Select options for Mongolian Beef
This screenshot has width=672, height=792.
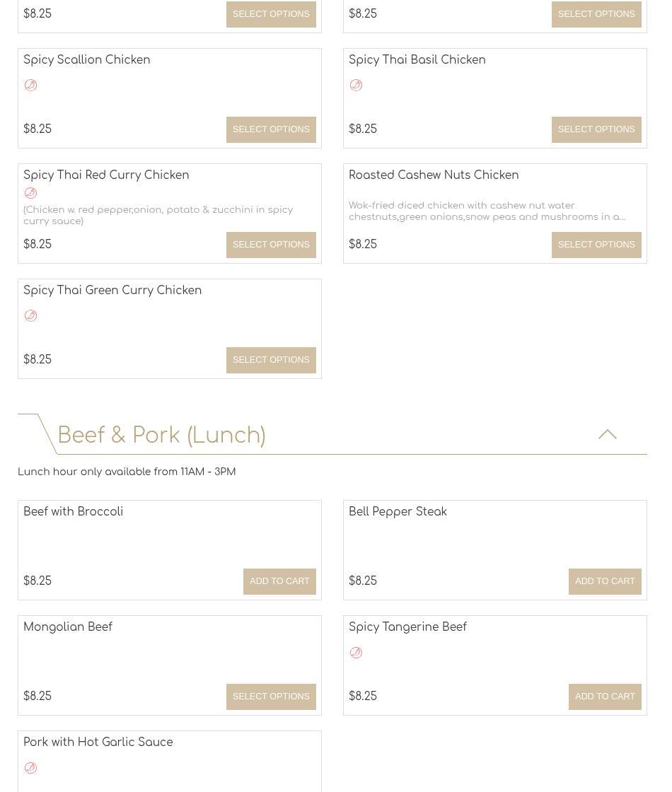click(271, 697)
